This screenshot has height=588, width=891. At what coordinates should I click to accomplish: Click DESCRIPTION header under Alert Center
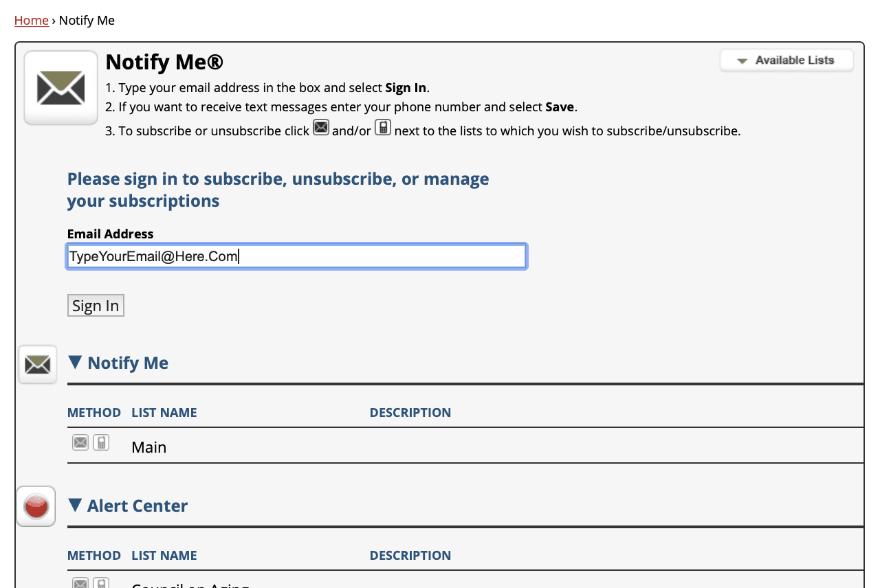(410, 556)
